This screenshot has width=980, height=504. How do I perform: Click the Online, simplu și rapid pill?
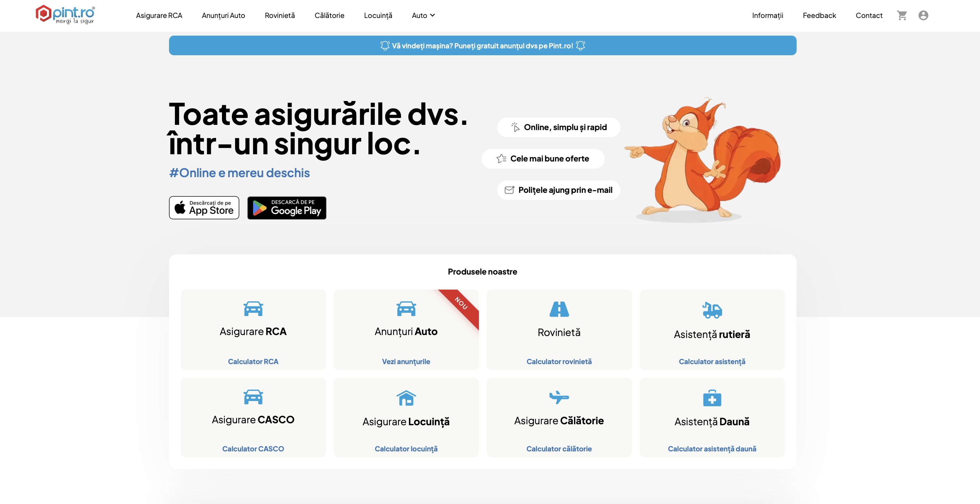click(x=558, y=127)
